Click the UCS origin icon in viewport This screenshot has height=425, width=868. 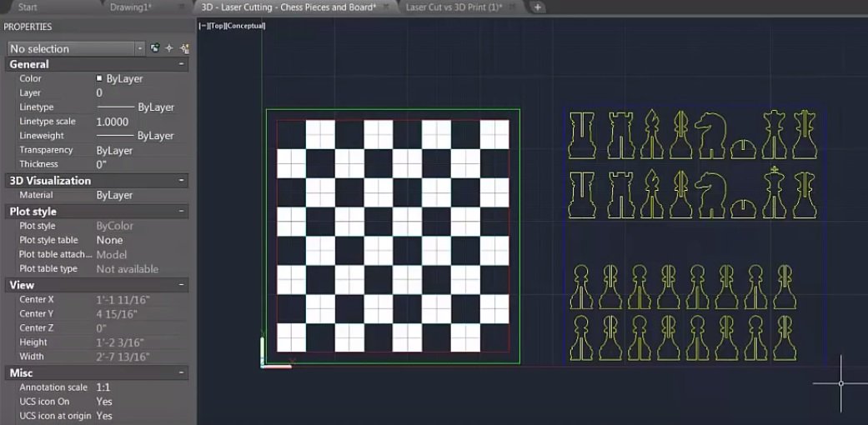click(x=266, y=360)
